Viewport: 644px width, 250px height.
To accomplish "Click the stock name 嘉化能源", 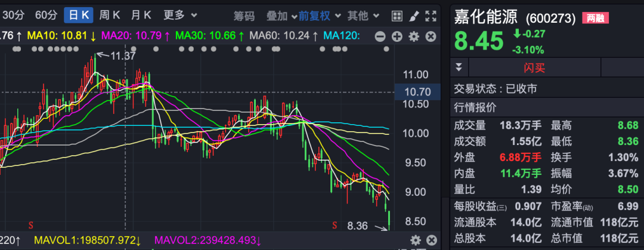I will [487, 17].
